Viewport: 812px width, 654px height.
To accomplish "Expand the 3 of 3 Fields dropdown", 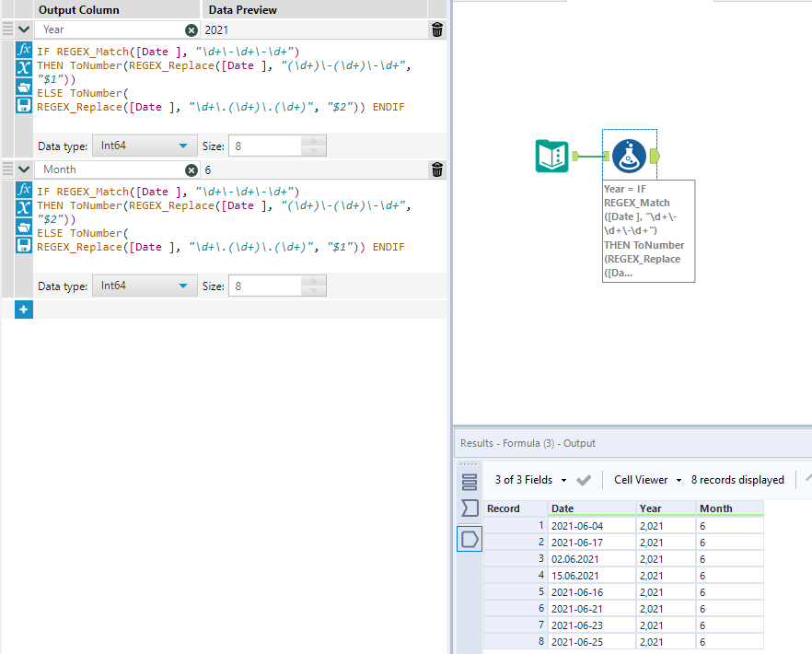I will (x=529, y=480).
